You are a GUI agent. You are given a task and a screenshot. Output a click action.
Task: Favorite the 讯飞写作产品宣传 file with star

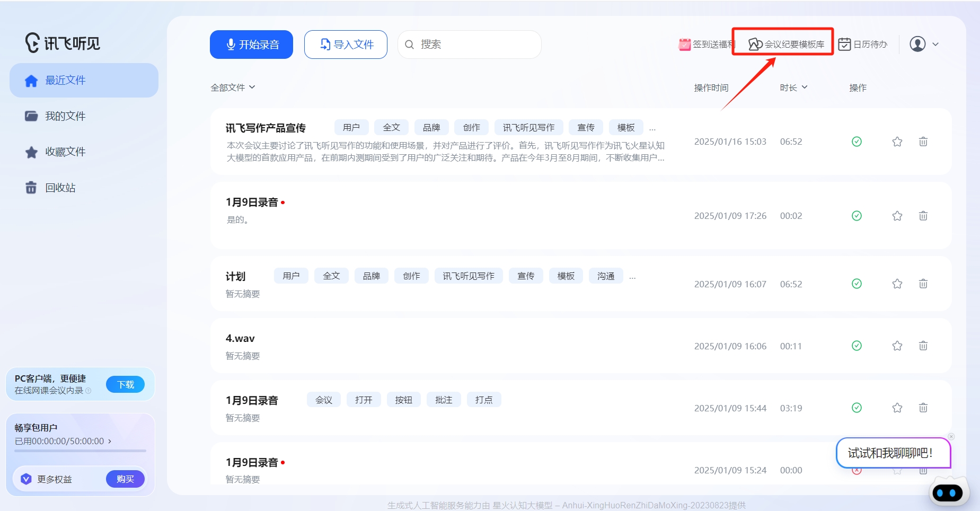(897, 142)
